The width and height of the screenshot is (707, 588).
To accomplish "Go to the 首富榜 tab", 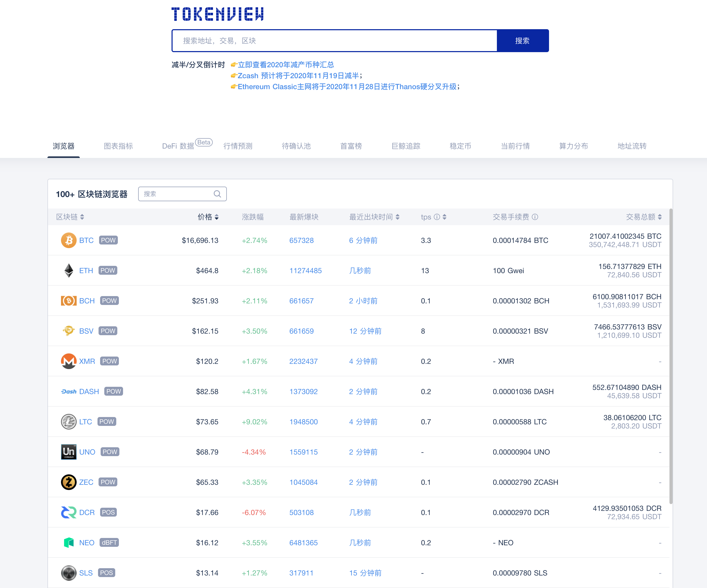I will [x=351, y=146].
